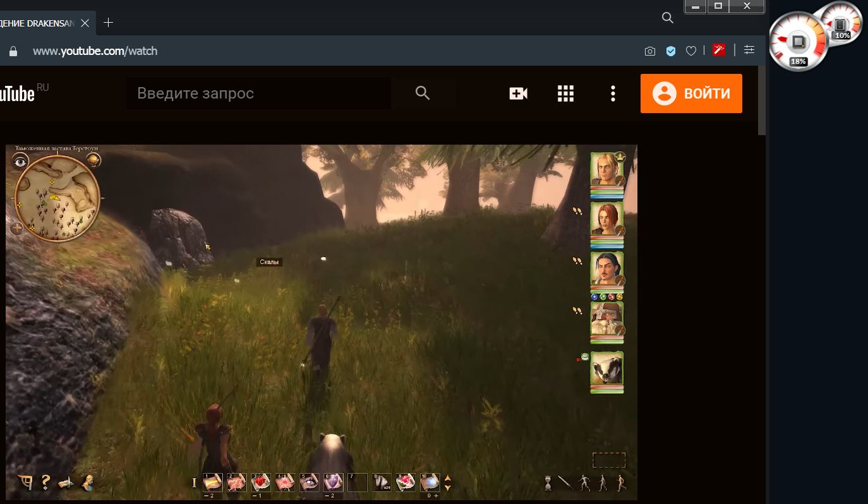Use the x24 item in quick slot 8

[x=382, y=482]
